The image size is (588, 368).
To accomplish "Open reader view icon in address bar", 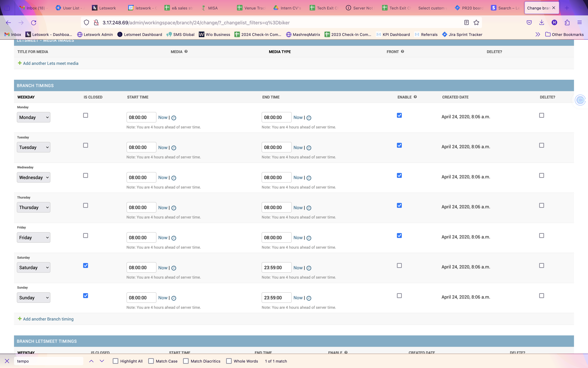I will [466, 23].
